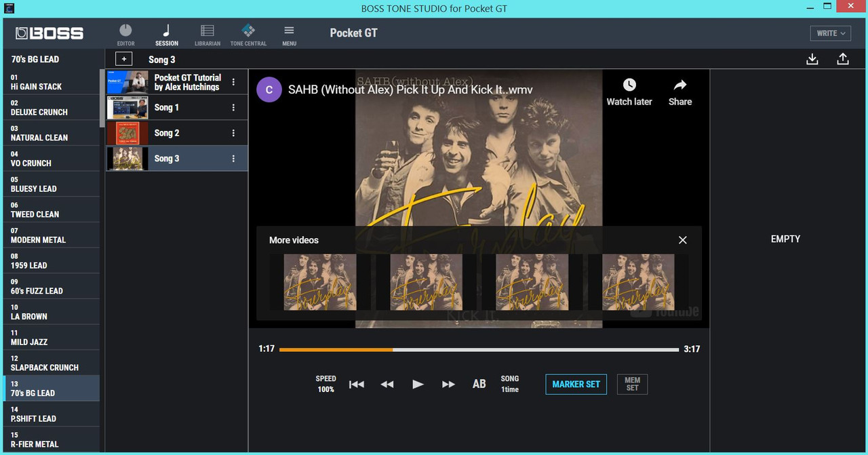Click the export upload icon
The width and height of the screenshot is (868, 455).
[x=843, y=59]
